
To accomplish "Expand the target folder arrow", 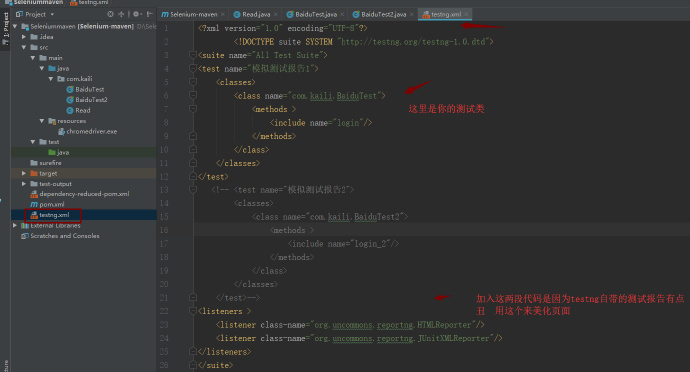I will tap(24, 173).
